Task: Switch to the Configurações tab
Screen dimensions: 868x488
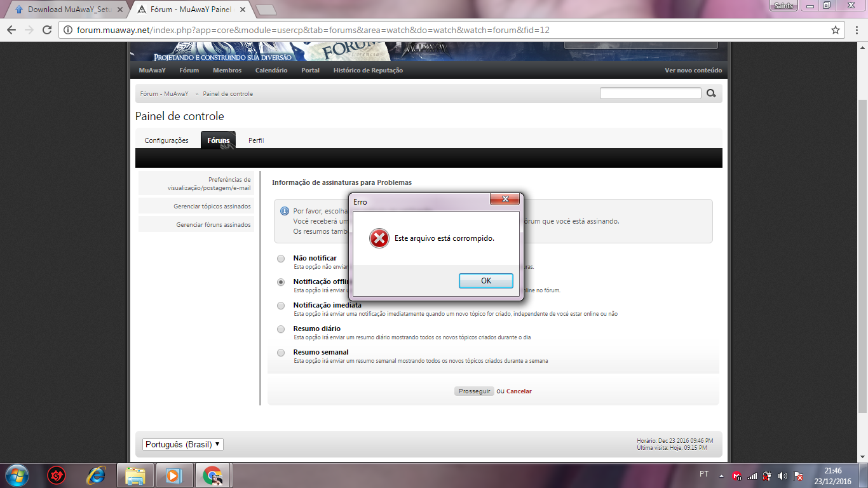Action: pyautogui.click(x=166, y=140)
